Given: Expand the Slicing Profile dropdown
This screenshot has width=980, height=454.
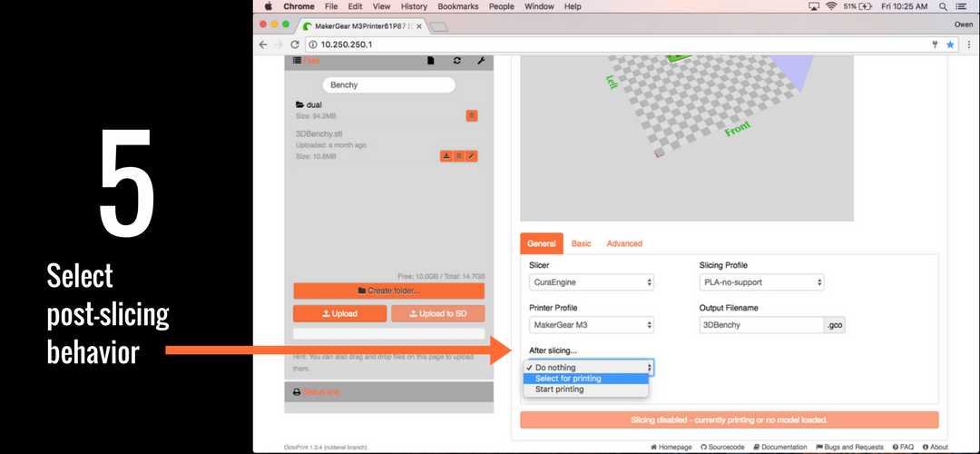Looking at the screenshot, I should [761, 282].
